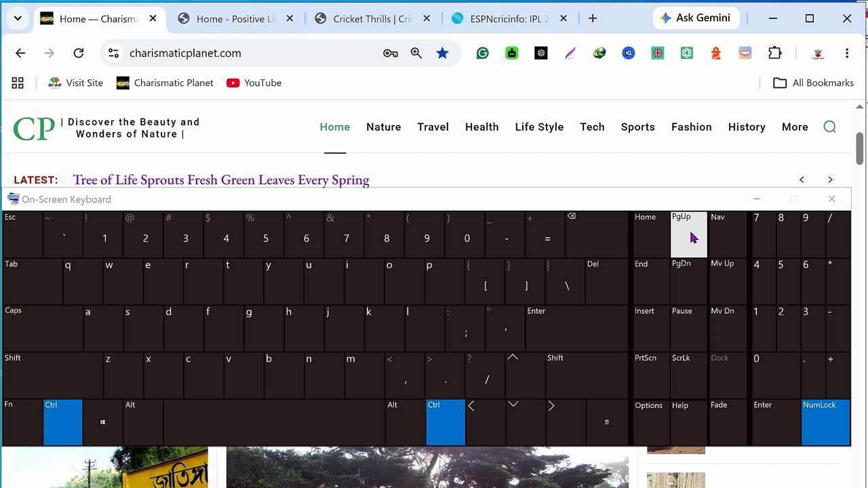
Task: Show the previous latest headline
Action: [x=802, y=180]
